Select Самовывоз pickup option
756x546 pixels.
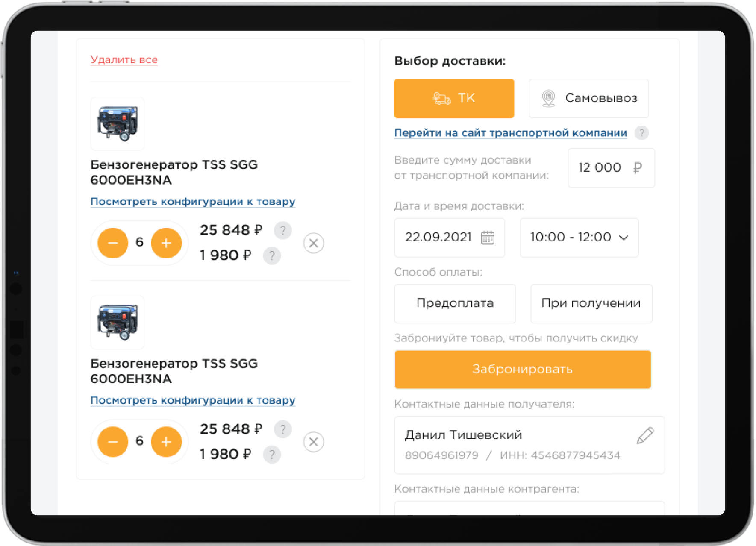(588, 98)
